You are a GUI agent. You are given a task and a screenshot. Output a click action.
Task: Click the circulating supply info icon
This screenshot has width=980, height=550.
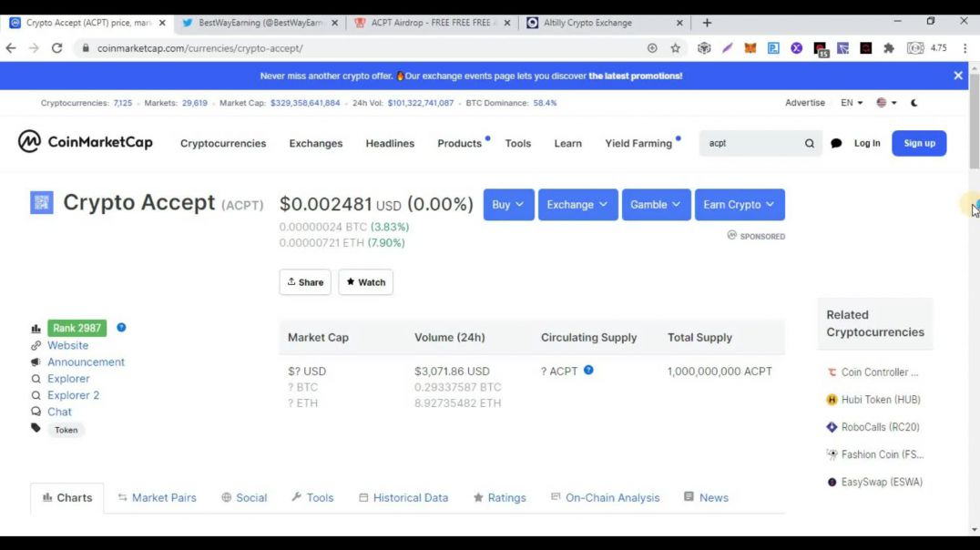588,370
